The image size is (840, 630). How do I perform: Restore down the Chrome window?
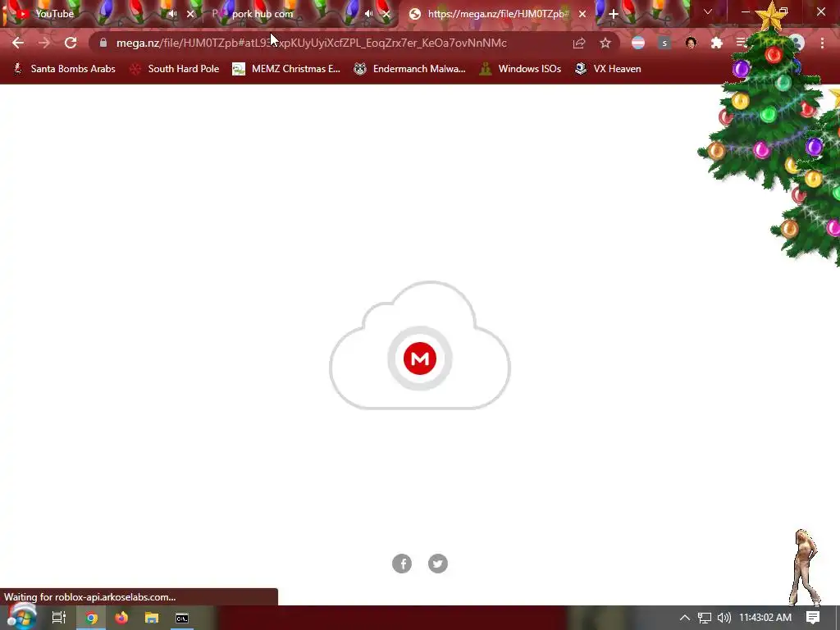click(x=783, y=11)
